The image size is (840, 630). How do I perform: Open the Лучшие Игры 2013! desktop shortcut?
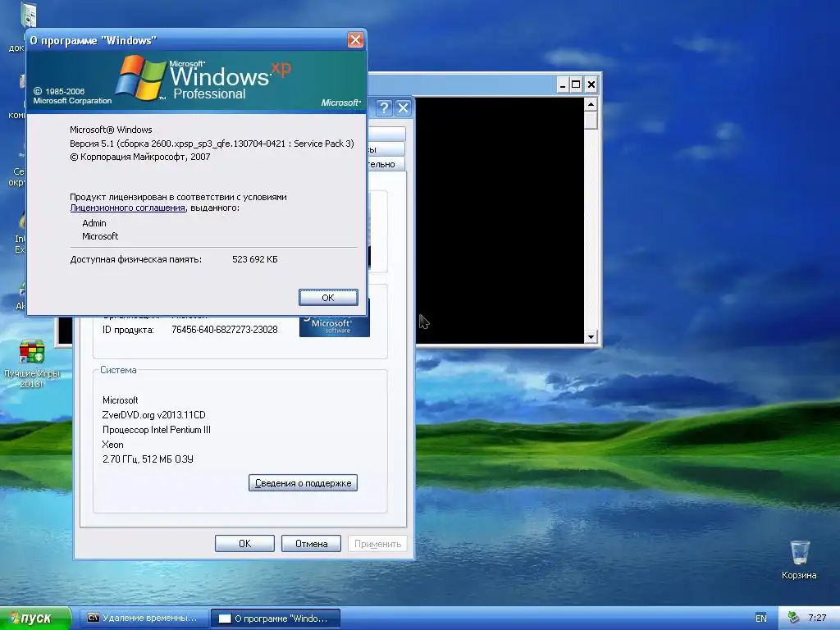(x=32, y=363)
